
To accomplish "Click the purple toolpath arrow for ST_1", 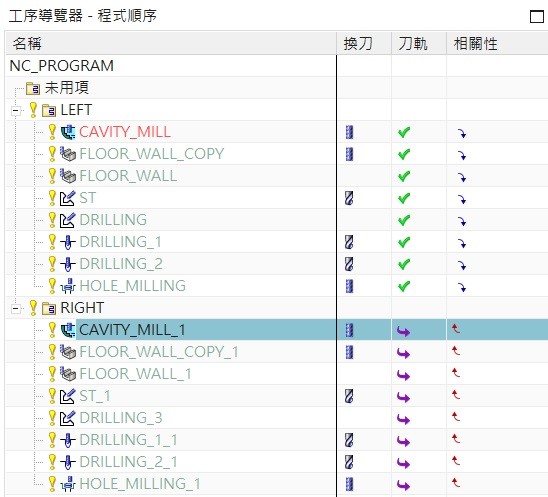I will 403,397.
